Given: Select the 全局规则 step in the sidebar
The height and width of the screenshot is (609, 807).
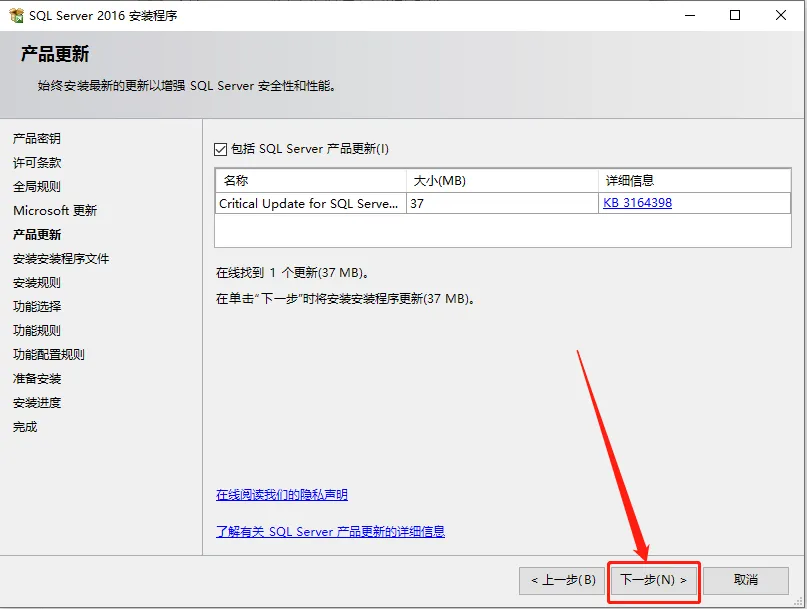Looking at the screenshot, I should (x=37, y=186).
